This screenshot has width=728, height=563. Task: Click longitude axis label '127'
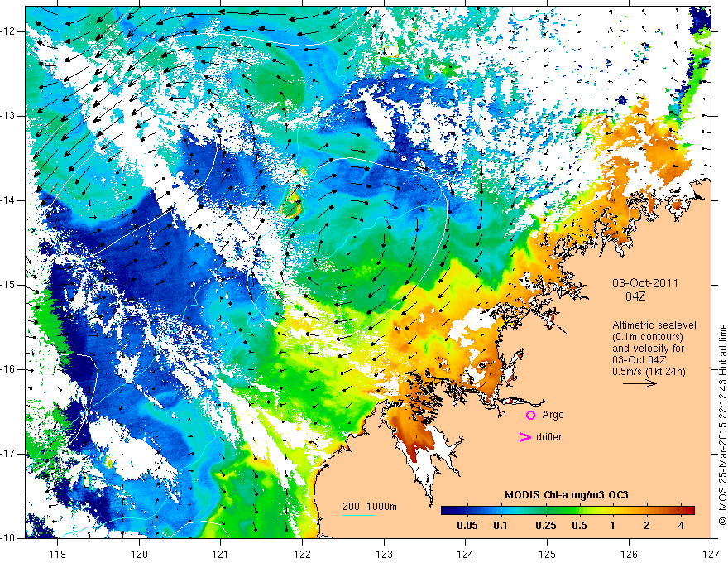point(711,554)
